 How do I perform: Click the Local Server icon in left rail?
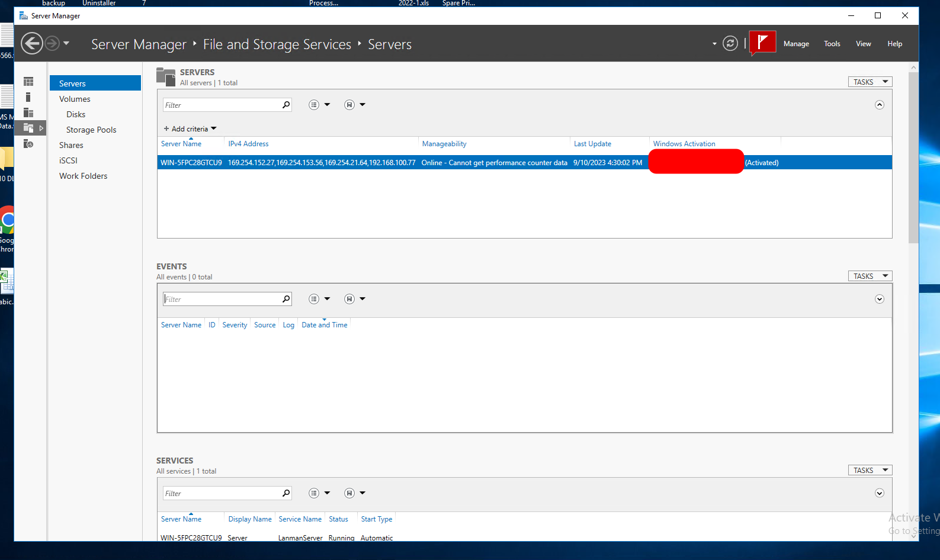tap(28, 97)
